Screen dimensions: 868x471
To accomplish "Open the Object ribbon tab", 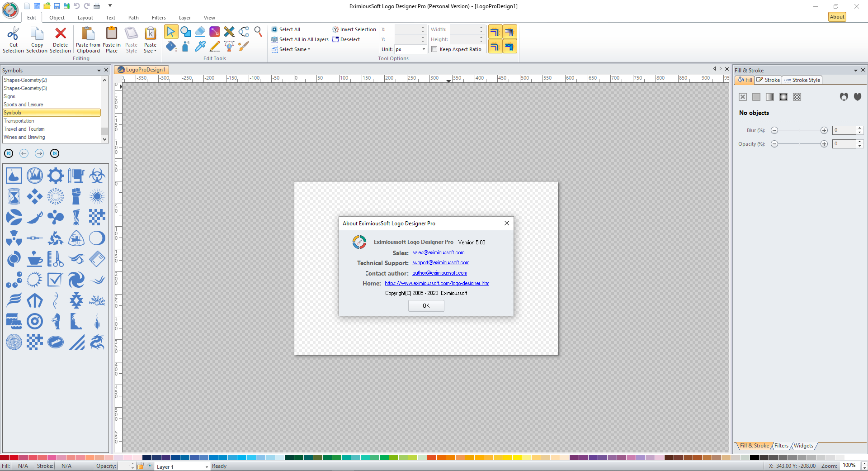I will pos(57,18).
